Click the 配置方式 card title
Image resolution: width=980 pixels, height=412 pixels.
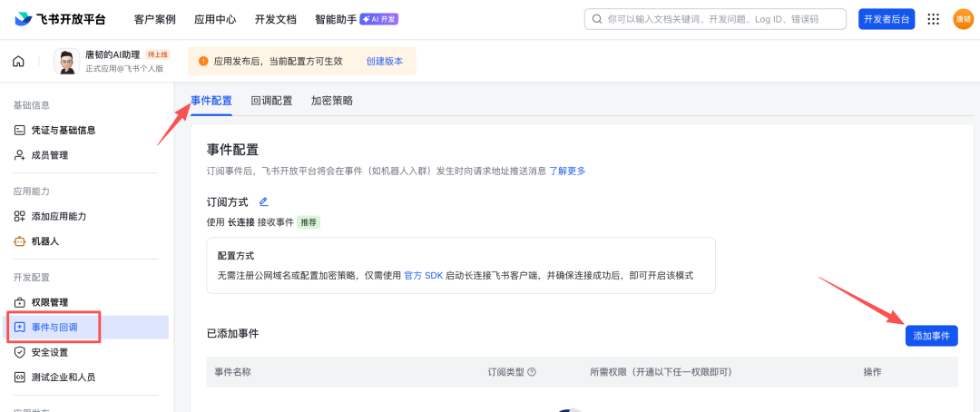point(236,256)
